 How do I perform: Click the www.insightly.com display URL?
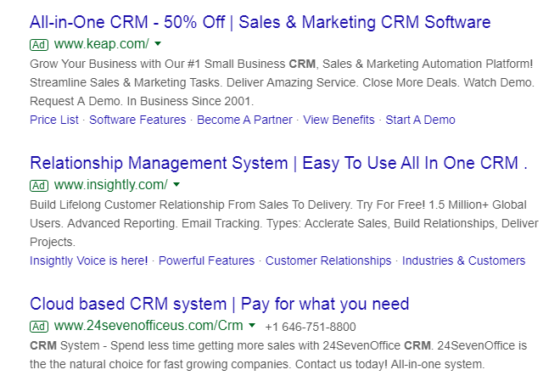(x=110, y=185)
